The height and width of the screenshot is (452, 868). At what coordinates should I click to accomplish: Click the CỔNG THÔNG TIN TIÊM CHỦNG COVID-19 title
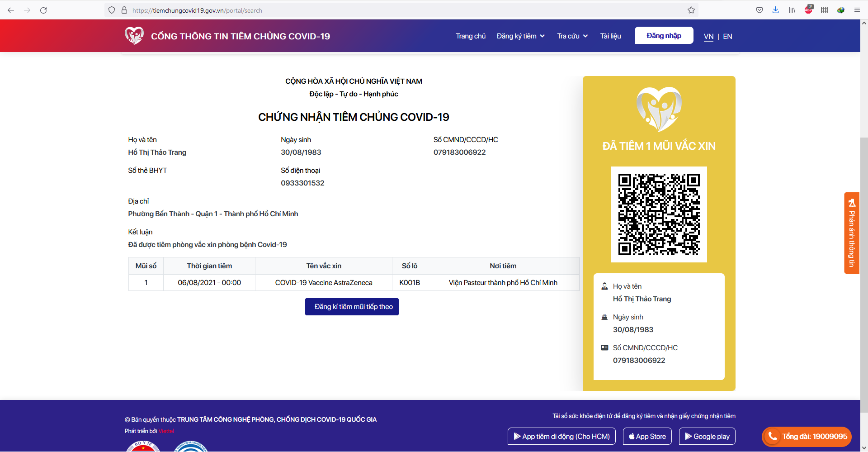[x=241, y=36]
